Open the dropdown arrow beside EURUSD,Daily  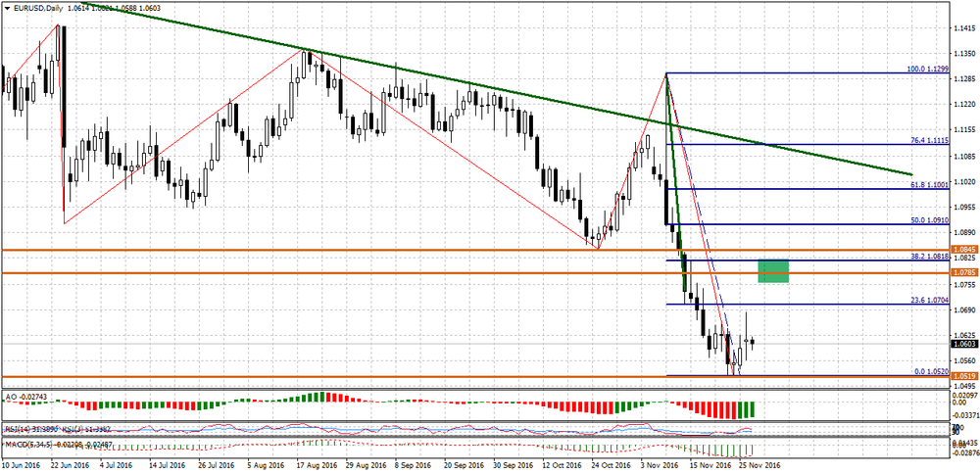[x=5, y=7]
